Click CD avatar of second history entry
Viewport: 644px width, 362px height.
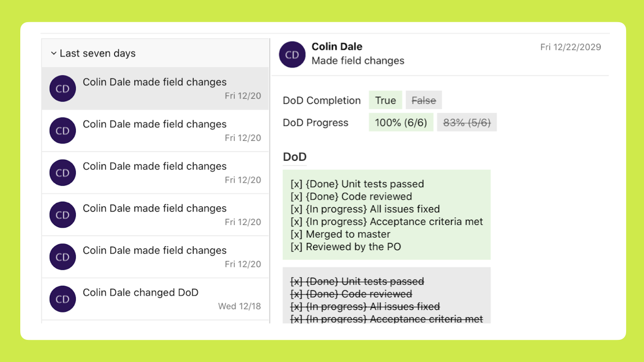coord(63,131)
